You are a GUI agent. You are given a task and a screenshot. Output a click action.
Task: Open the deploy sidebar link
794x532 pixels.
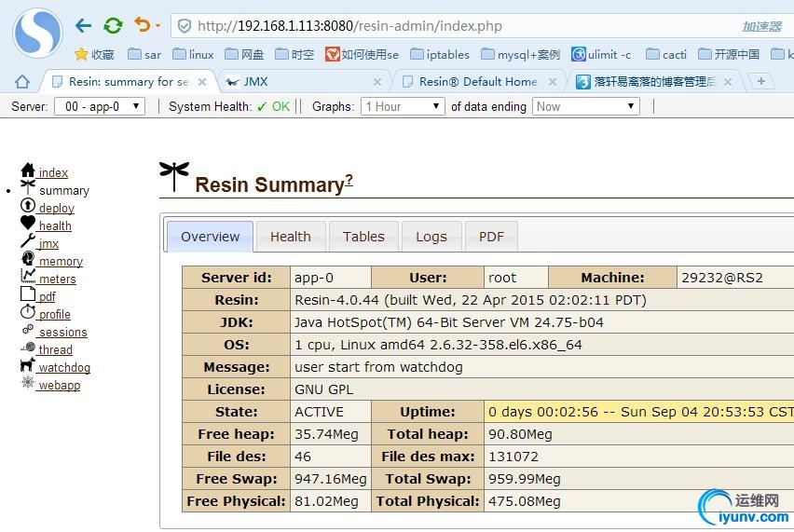tap(57, 208)
